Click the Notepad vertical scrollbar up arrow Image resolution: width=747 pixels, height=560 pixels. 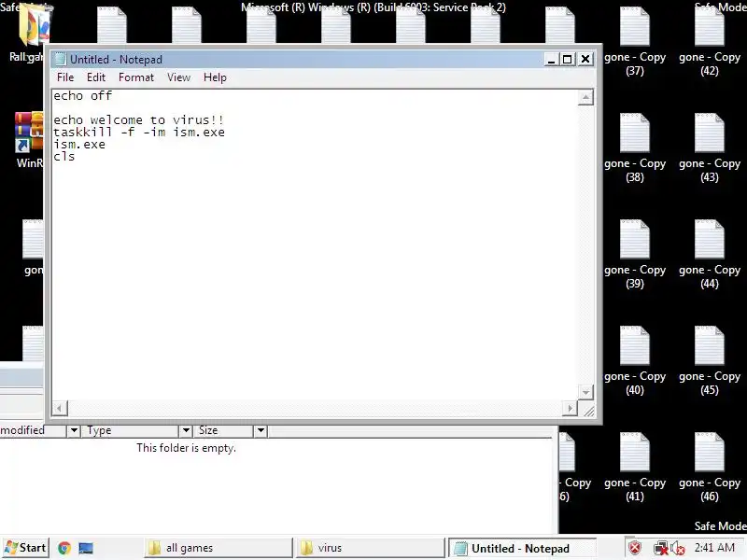pyautogui.click(x=585, y=98)
